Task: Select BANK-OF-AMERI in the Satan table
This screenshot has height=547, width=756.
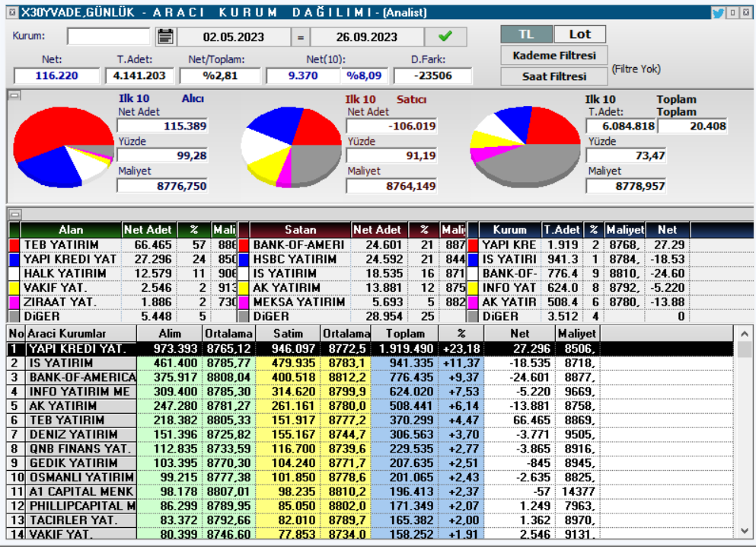Action: pyautogui.click(x=352, y=245)
